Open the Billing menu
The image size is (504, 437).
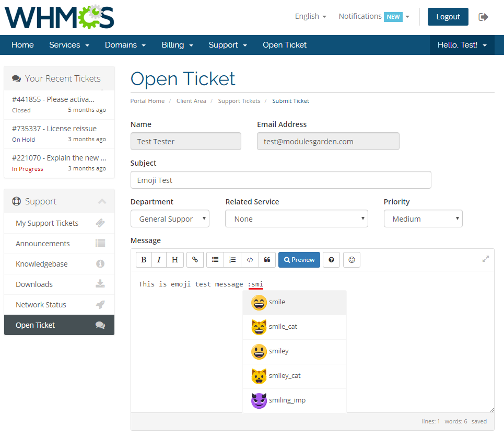(x=178, y=45)
